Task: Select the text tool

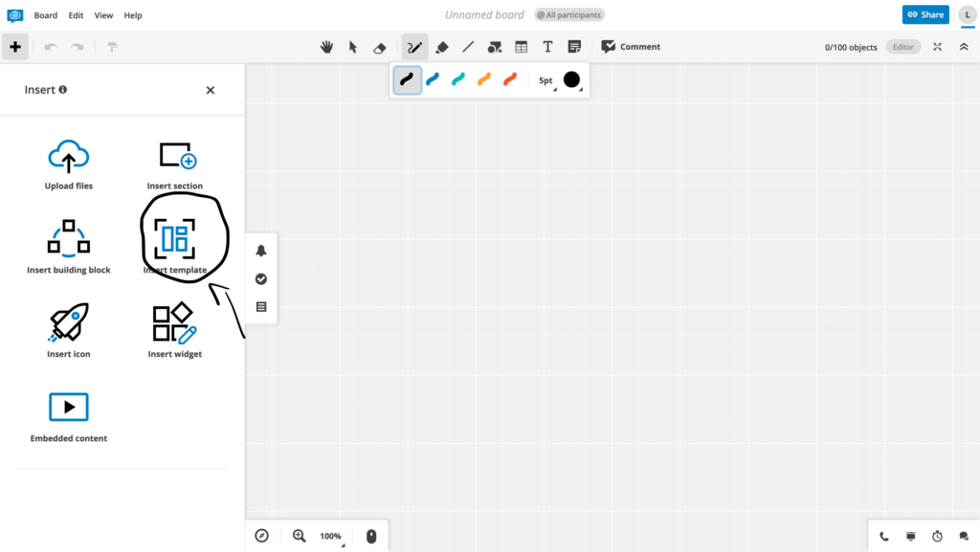Action: pyautogui.click(x=547, y=47)
